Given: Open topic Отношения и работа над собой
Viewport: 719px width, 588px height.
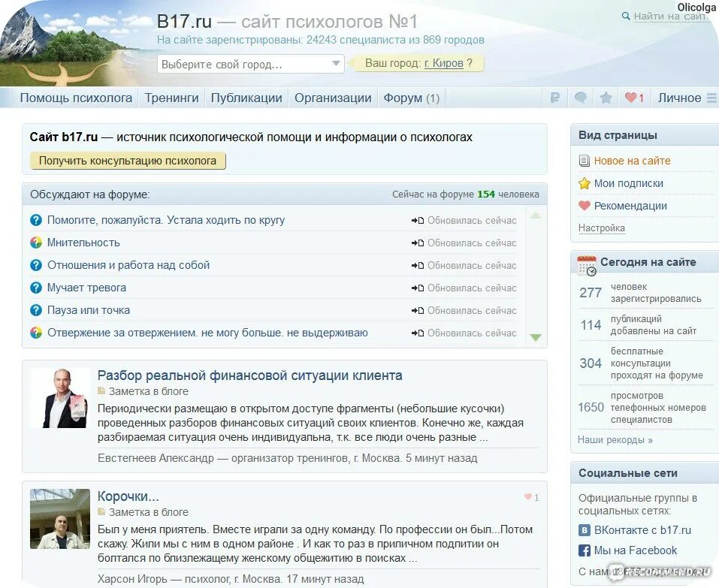Looking at the screenshot, I should (x=128, y=265).
